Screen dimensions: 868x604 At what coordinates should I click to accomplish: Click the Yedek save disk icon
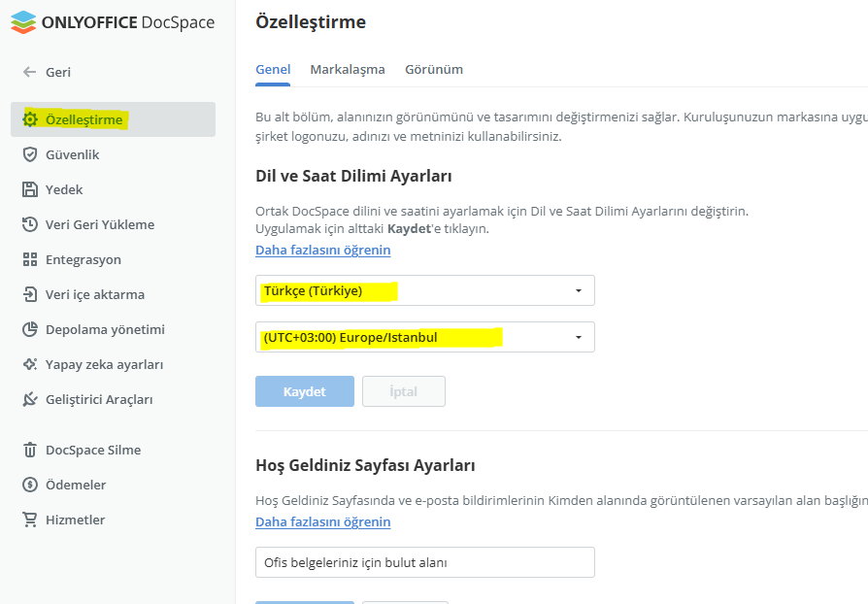pos(30,189)
